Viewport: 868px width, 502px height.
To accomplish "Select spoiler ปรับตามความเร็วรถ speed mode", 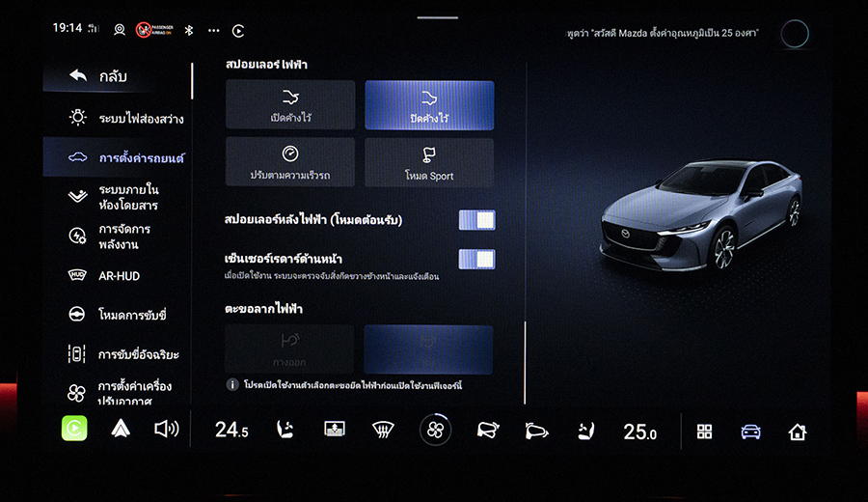I will (x=290, y=162).
